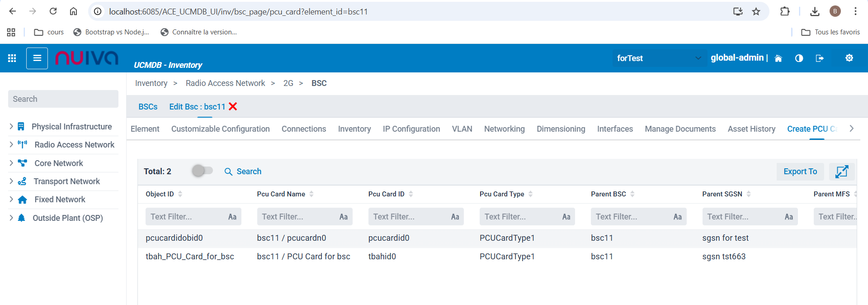868x305 pixels.
Task: Toggle Aa match case for Pcu Card Type filter
Action: click(566, 217)
